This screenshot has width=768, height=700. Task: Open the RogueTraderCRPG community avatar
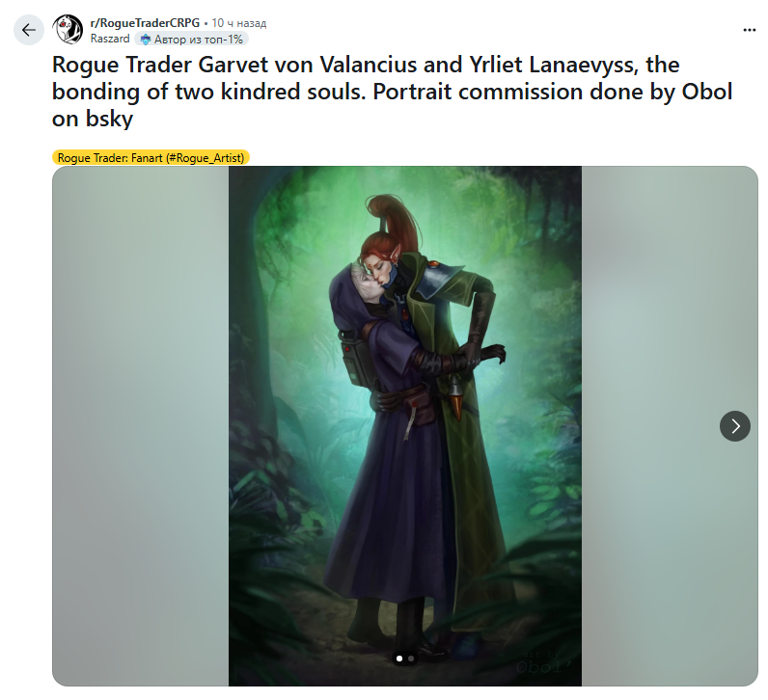click(69, 29)
